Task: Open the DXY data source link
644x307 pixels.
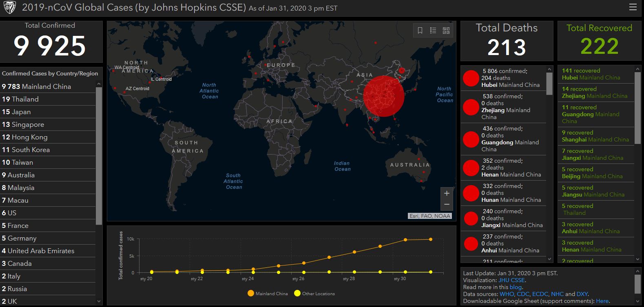Action: pos(582,294)
